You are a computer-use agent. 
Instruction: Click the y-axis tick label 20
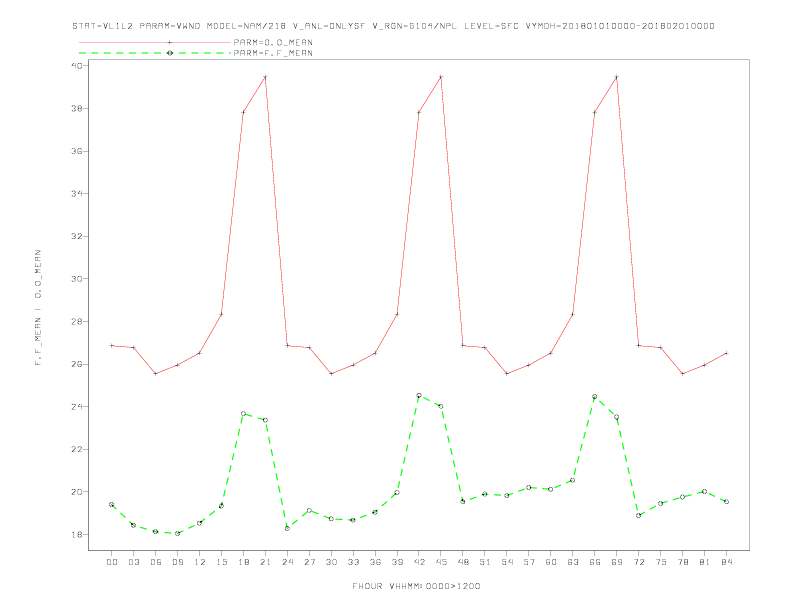pos(78,492)
